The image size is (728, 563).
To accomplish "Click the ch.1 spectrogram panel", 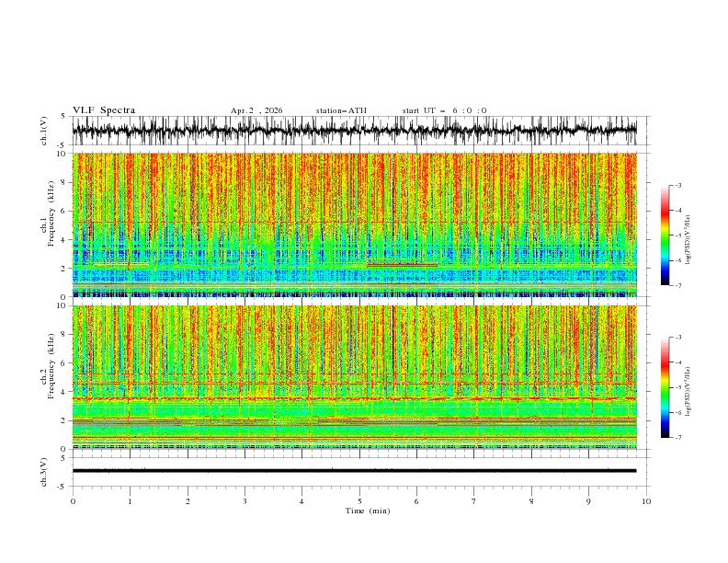I will (355, 224).
